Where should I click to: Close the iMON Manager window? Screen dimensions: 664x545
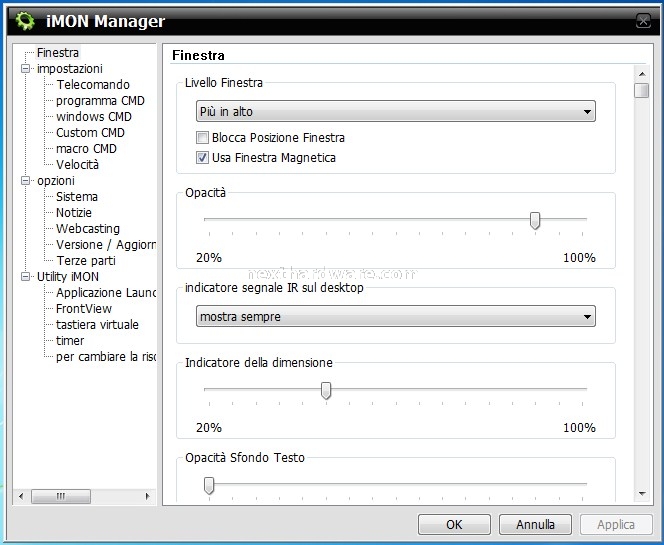(643, 21)
